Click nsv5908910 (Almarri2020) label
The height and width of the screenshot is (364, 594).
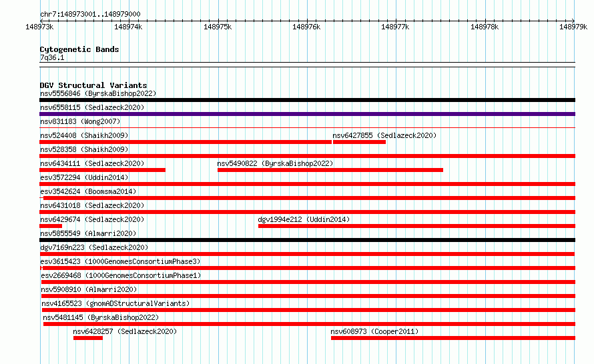[89, 289]
